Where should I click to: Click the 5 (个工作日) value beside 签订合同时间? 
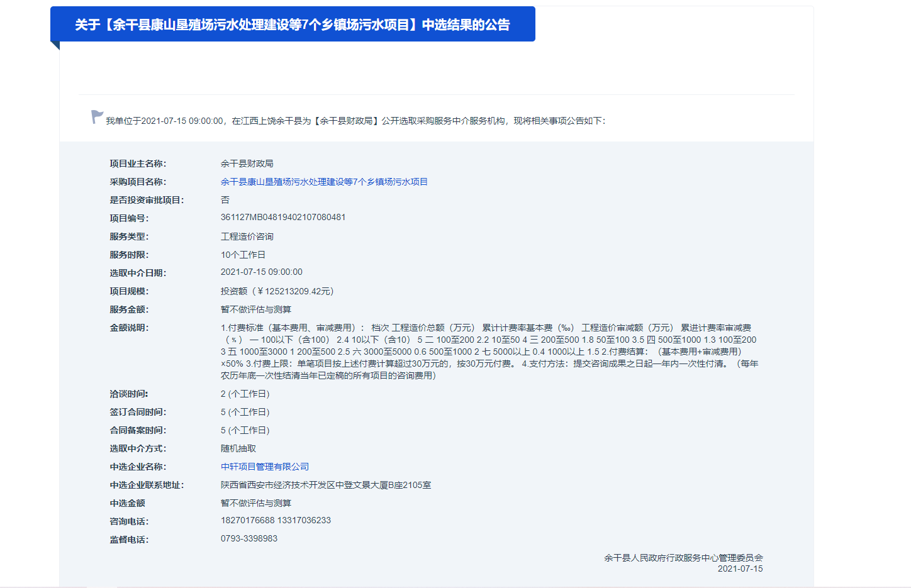245,412
